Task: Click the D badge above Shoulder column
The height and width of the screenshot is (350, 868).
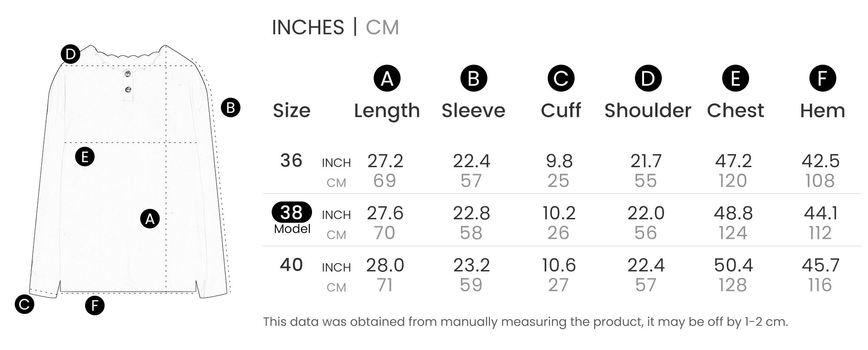Action: [x=648, y=79]
